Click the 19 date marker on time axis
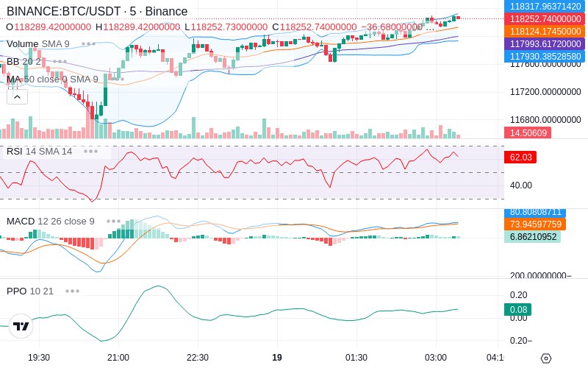 [277, 358]
